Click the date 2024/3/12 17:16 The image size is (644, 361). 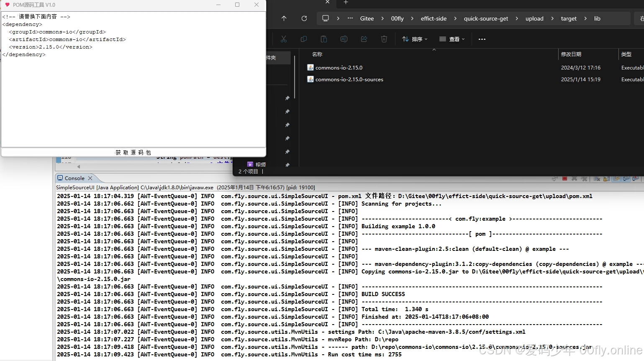coord(580,67)
